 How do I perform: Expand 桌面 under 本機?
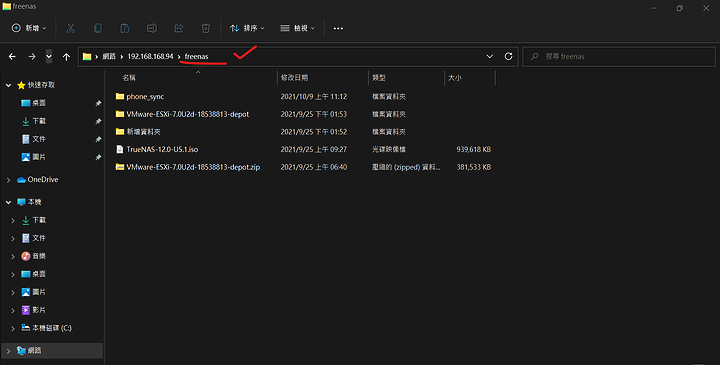pos(13,274)
